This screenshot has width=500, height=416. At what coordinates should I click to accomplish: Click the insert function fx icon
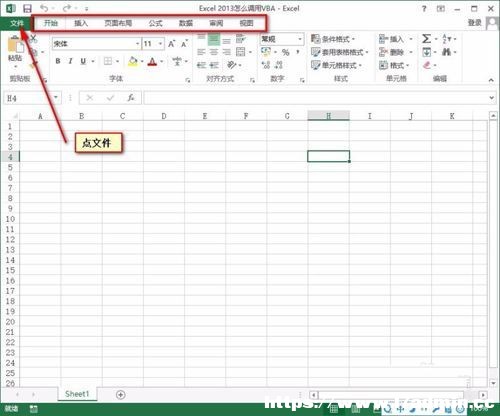point(131,98)
